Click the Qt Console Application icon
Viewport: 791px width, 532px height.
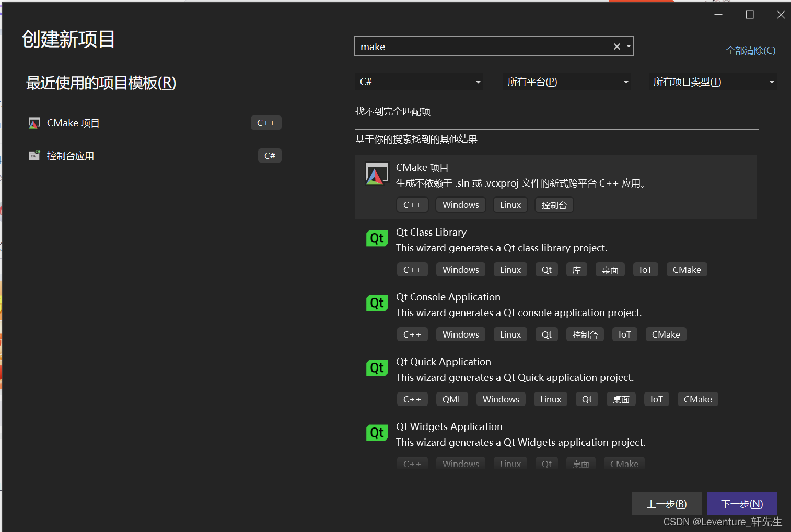tap(377, 303)
